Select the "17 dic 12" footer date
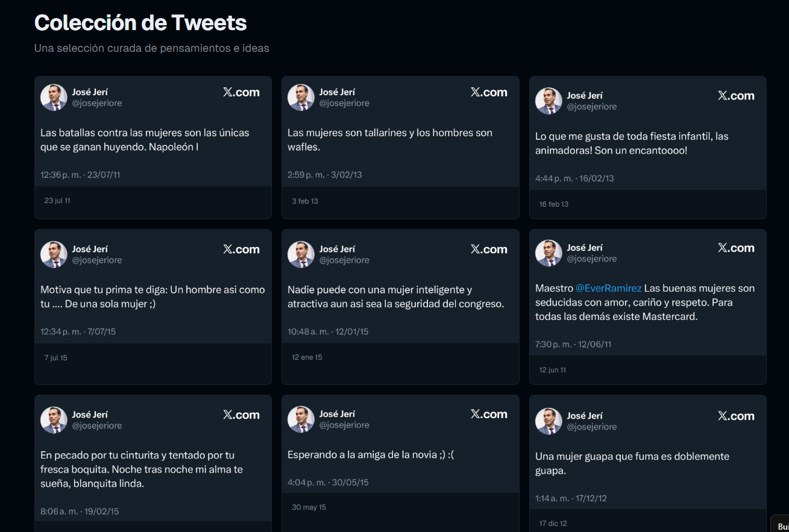The width and height of the screenshot is (789, 532). [x=553, y=524]
